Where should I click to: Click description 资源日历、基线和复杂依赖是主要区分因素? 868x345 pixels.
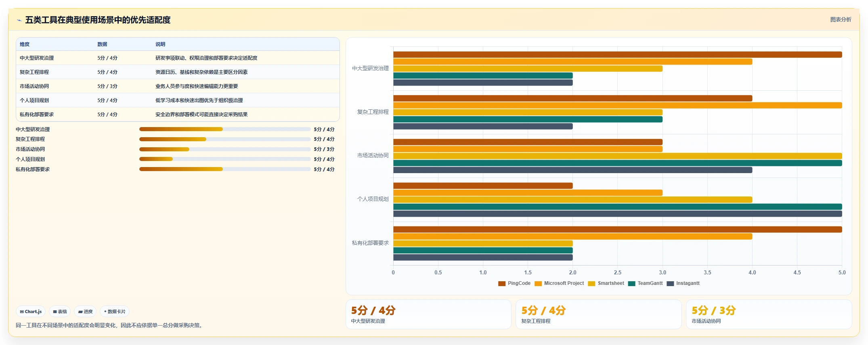(201, 72)
